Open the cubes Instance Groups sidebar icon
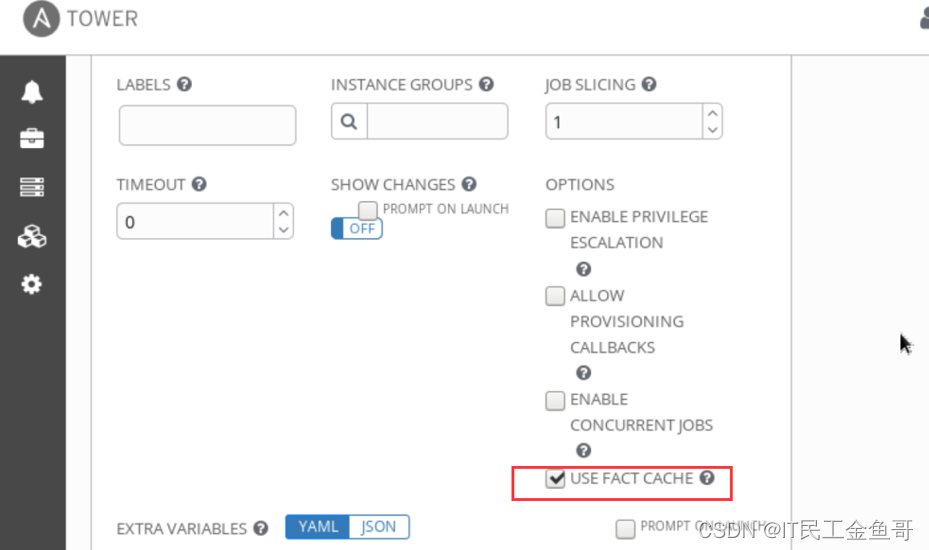929x550 pixels. coord(32,236)
